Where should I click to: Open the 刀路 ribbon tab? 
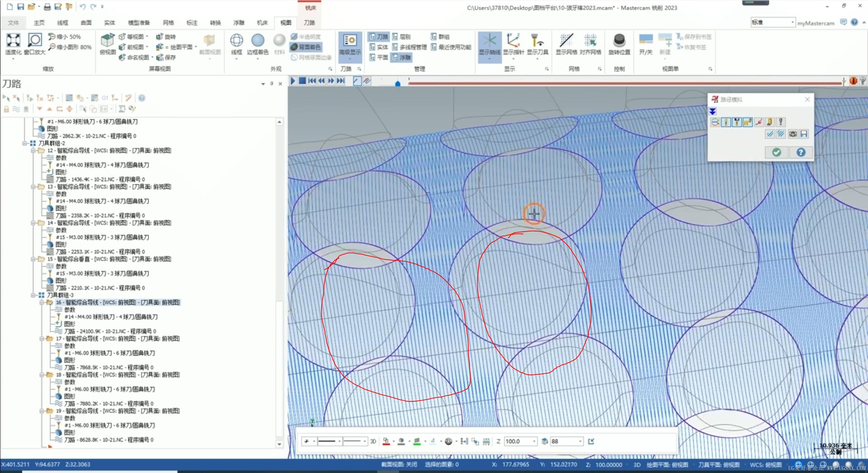pyautogui.click(x=309, y=23)
